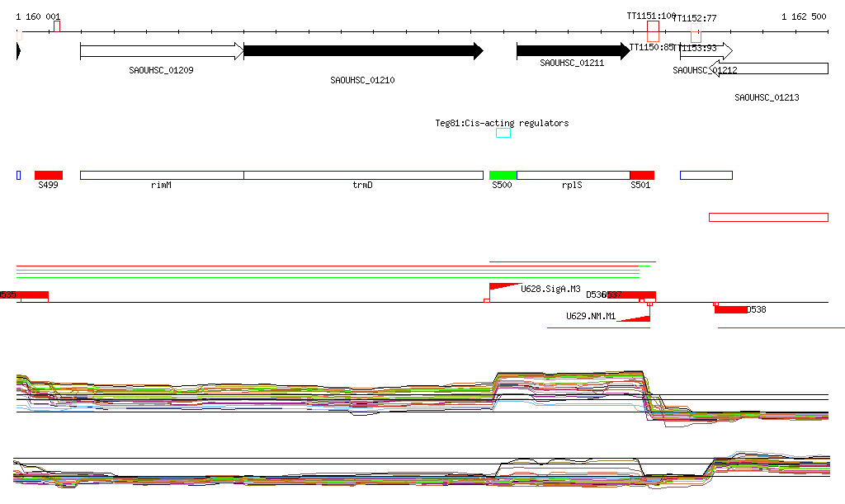Select the red S499 segment
845x504 pixels.
(x=49, y=175)
